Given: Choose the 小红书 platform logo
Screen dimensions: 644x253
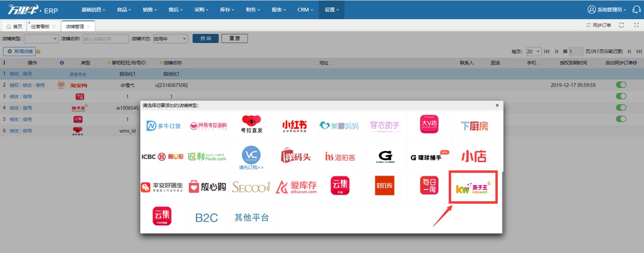Looking at the screenshot, I should point(295,126).
